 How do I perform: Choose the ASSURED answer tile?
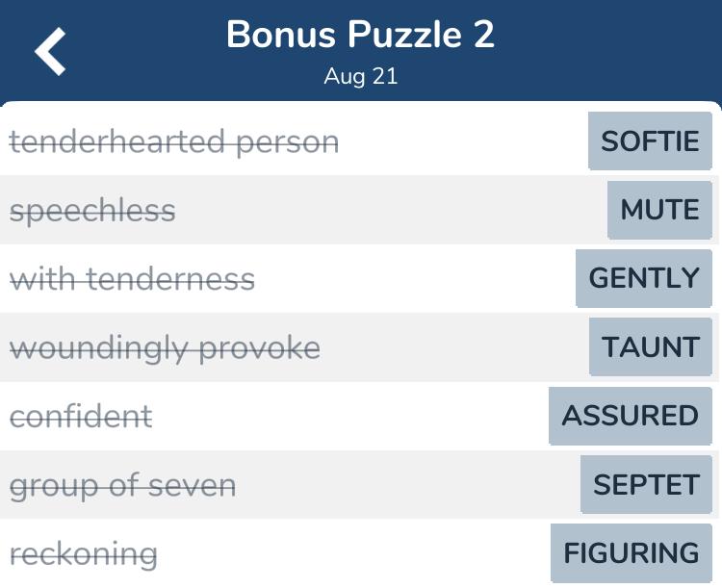[630, 416]
